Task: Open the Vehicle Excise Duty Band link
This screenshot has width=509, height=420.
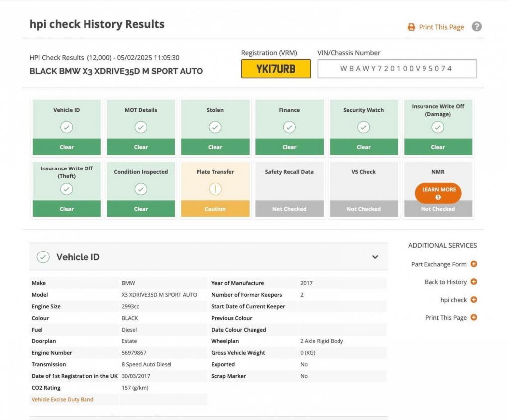Action: [x=63, y=399]
